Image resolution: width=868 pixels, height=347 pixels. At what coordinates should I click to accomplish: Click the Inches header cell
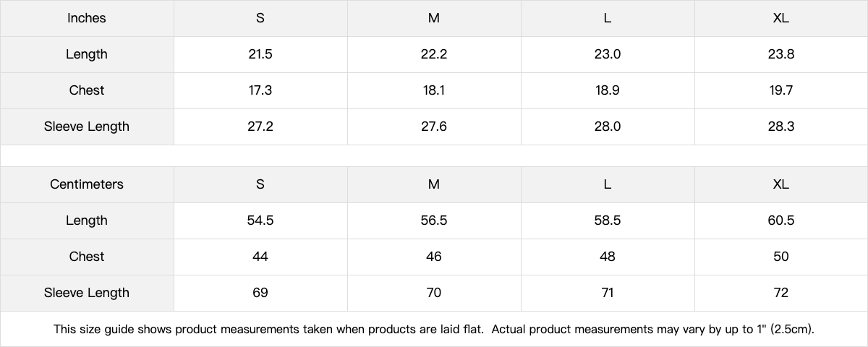[x=87, y=18]
